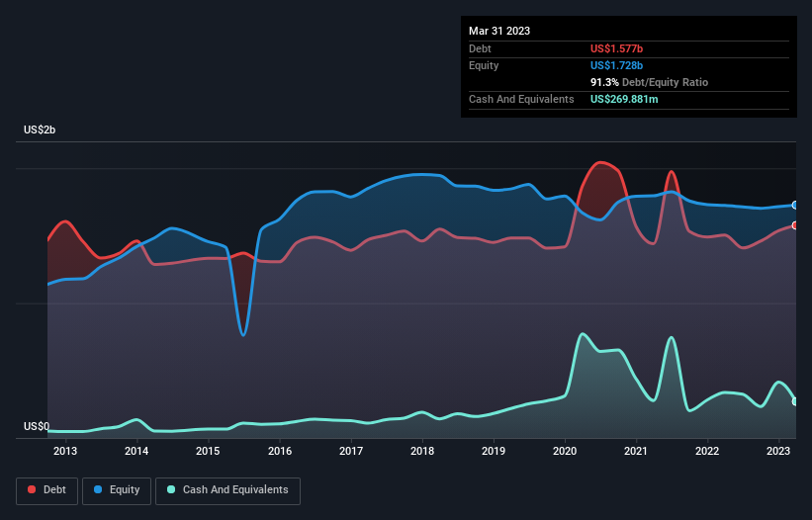Click the US$2b y-axis label
The image size is (812, 520).
[40, 130]
